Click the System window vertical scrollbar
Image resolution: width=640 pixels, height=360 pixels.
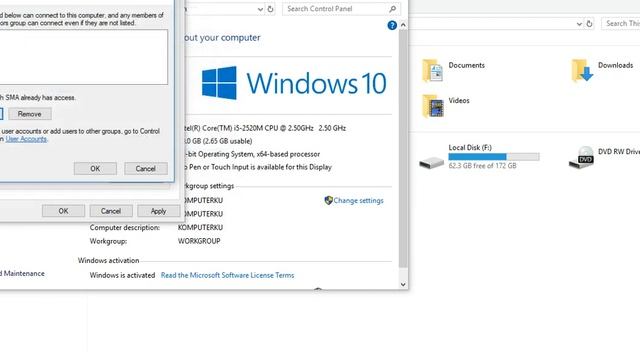tap(403, 149)
